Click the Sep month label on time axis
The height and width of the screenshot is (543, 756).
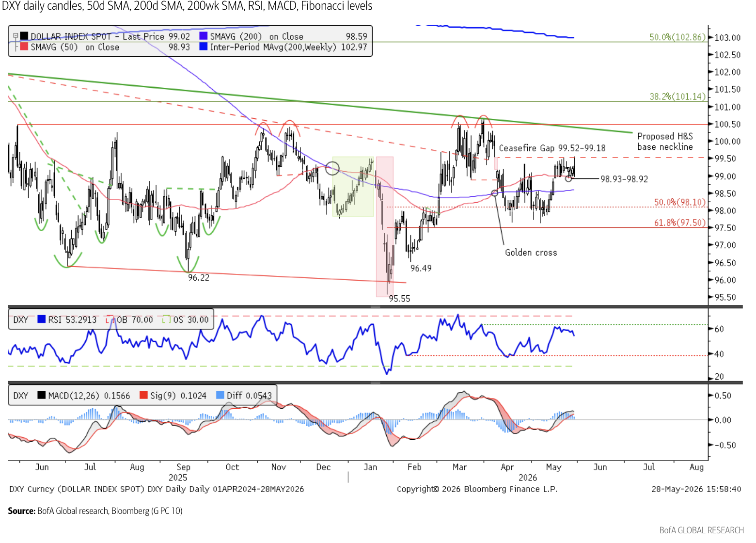pyautogui.click(x=183, y=467)
